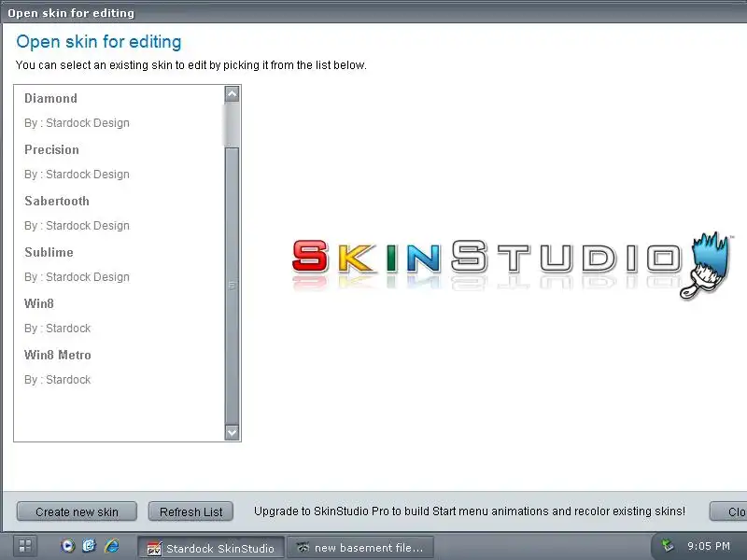Choose the Win8 Metro skin
747x560 pixels.
(x=58, y=356)
